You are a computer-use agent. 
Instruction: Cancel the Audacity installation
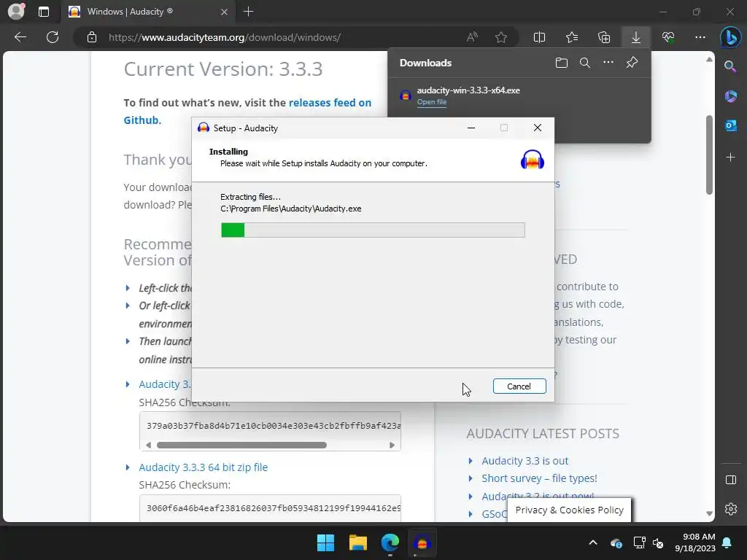[x=519, y=386]
